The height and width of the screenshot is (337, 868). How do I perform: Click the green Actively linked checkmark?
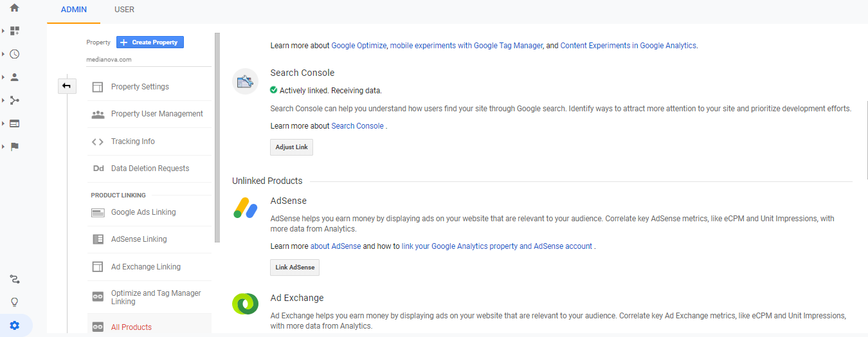tap(274, 90)
